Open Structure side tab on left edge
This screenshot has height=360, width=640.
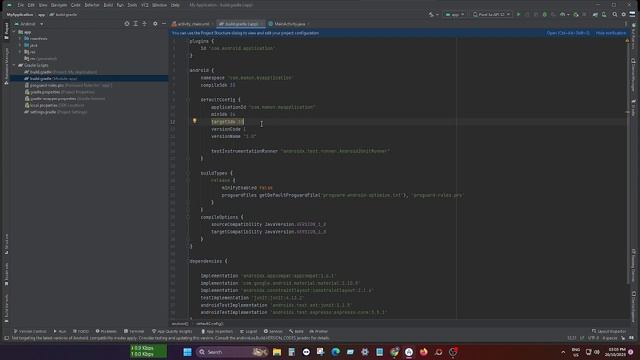(x=6, y=244)
